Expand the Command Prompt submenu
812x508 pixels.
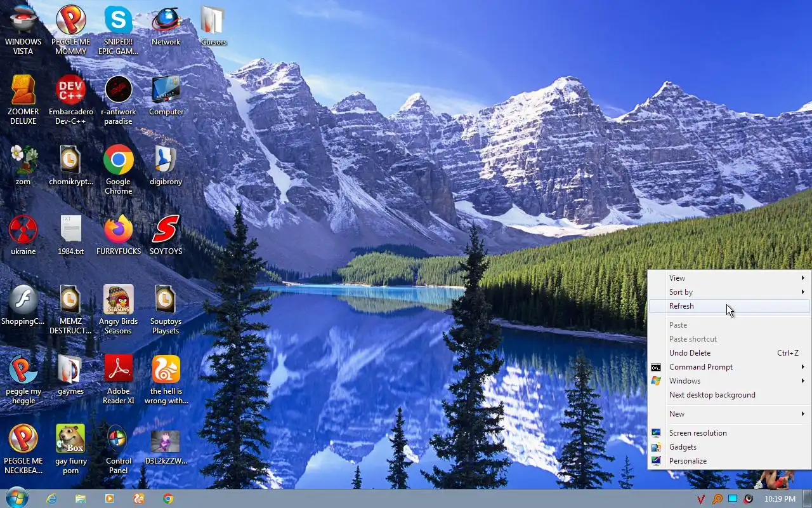pos(729,367)
